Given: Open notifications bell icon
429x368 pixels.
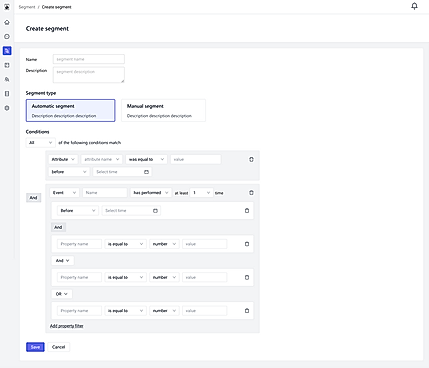Looking at the screenshot, I should click(414, 6).
